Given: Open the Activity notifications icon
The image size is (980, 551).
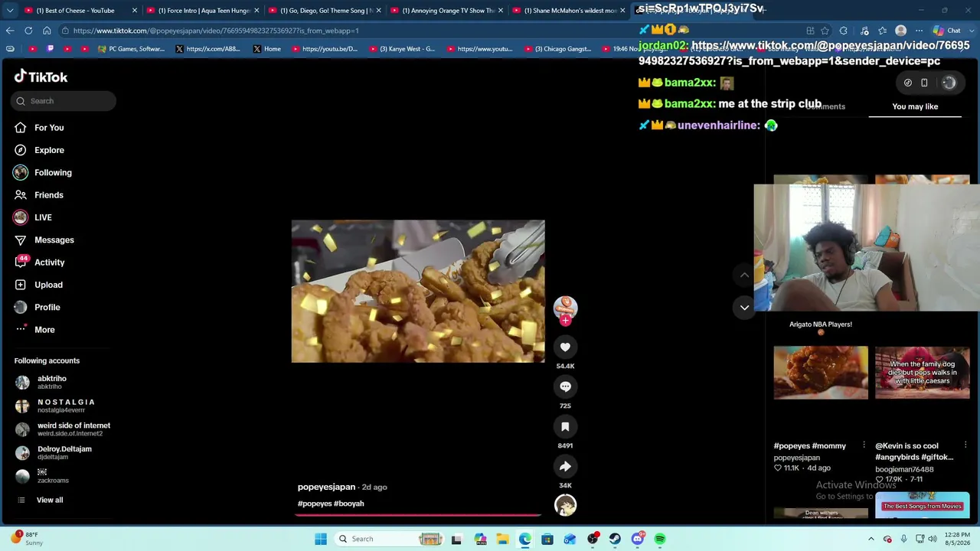Looking at the screenshot, I should tap(21, 262).
